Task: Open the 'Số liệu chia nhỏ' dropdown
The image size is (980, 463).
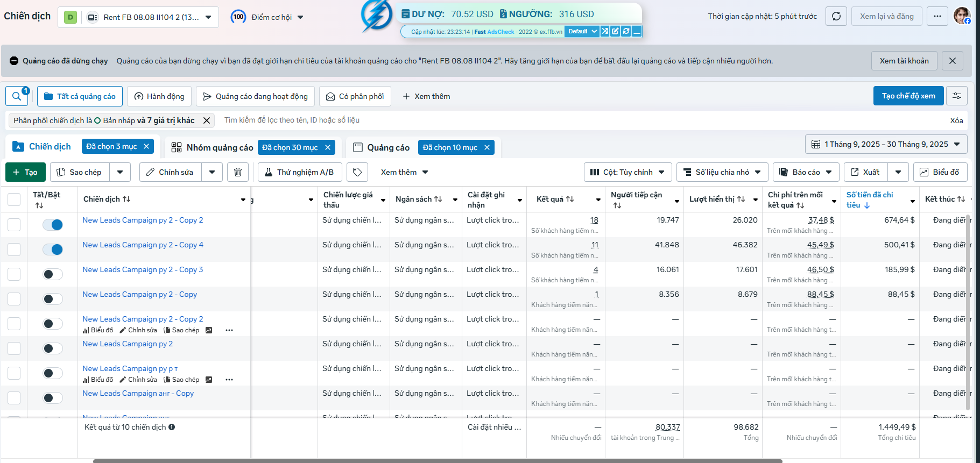Action: coord(722,172)
